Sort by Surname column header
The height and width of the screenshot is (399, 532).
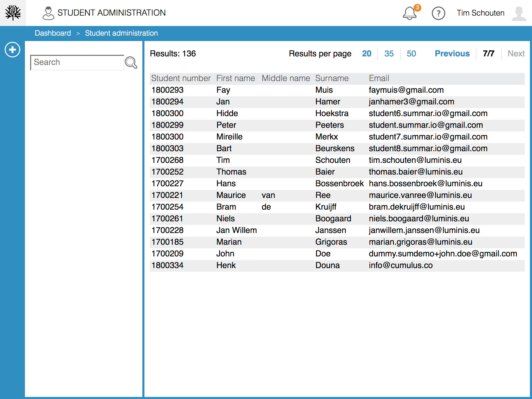[332, 78]
